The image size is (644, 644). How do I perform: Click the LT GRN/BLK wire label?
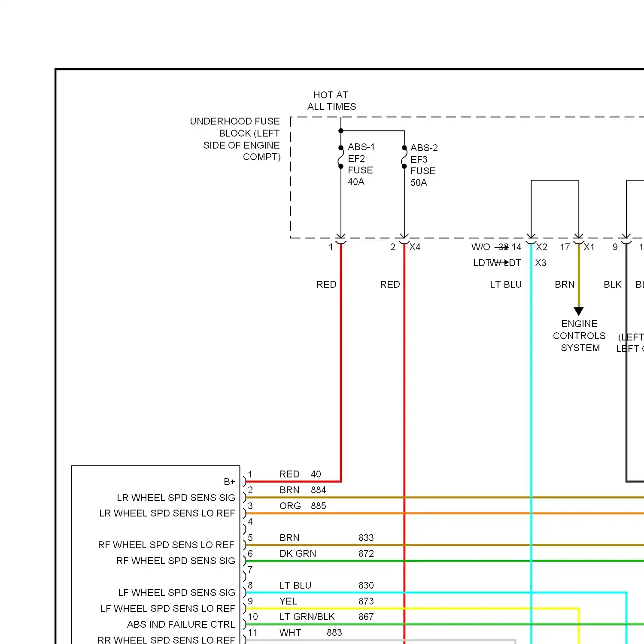[307, 617]
